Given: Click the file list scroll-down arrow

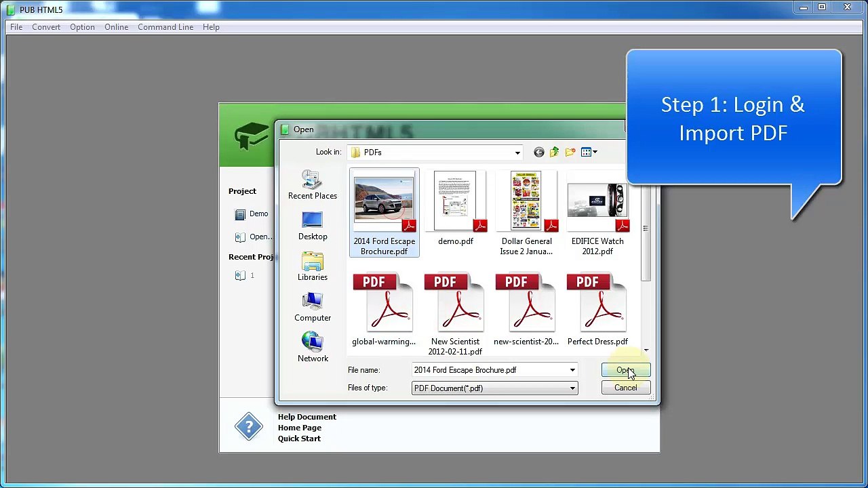Looking at the screenshot, I should tap(646, 350).
